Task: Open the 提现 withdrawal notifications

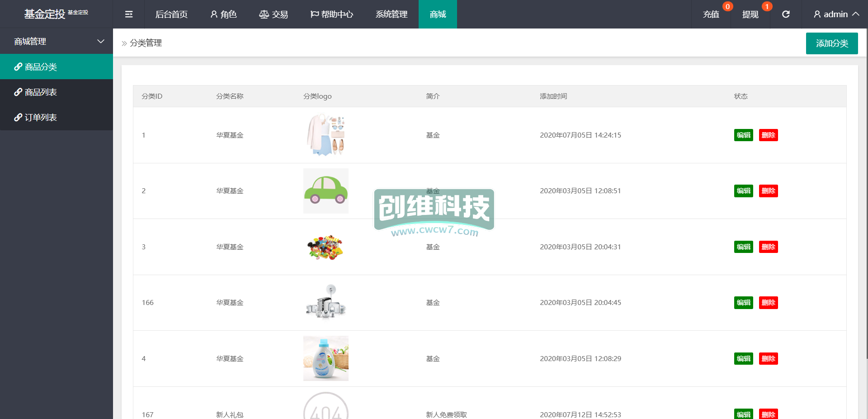Action: 750,14
